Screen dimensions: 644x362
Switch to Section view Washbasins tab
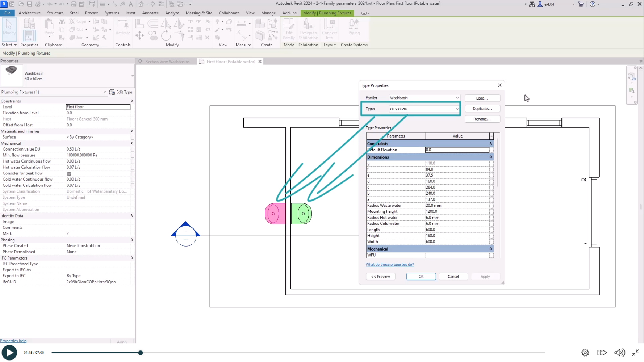click(x=167, y=62)
